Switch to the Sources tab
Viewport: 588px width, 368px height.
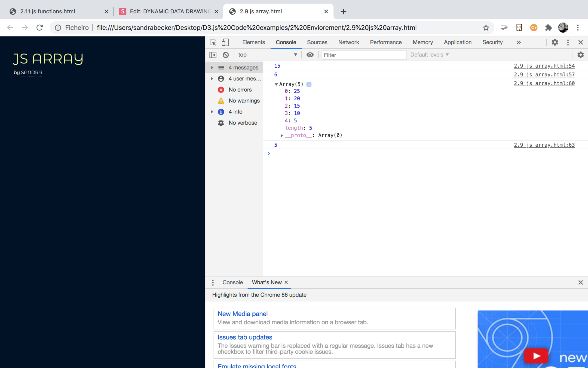click(x=317, y=42)
